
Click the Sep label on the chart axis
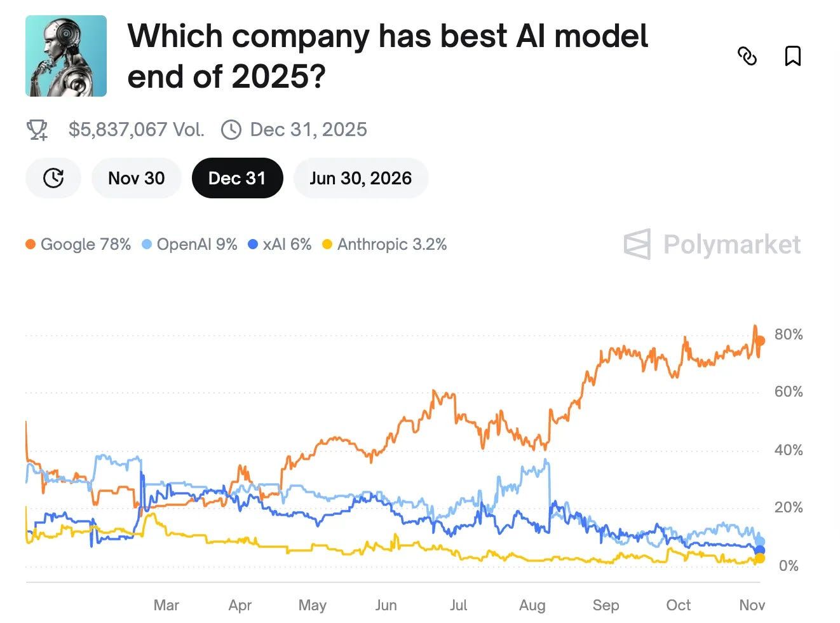click(x=606, y=605)
